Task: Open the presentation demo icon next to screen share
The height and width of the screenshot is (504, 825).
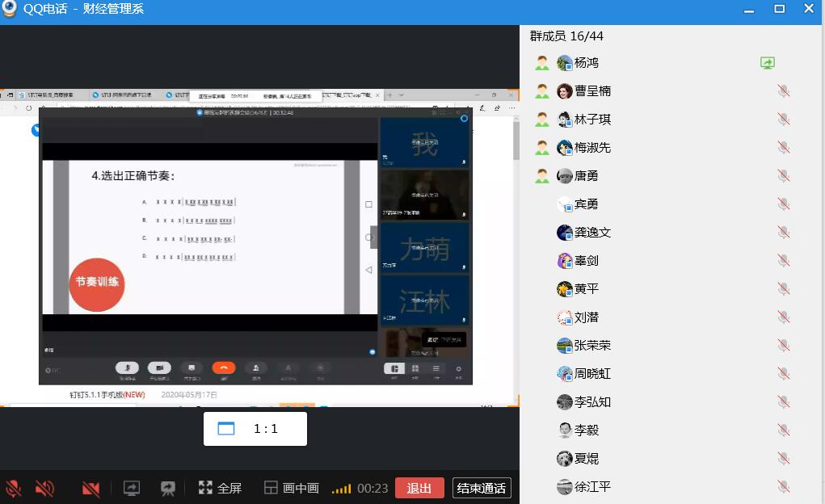Action: (167, 489)
